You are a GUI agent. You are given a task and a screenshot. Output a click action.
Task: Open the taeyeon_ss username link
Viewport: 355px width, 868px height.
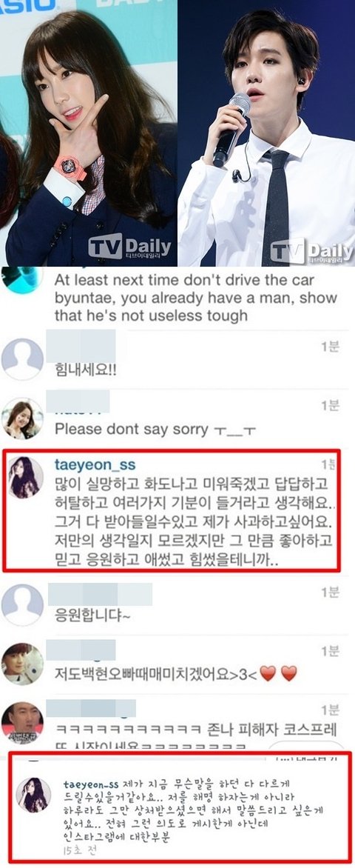coord(95,464)
